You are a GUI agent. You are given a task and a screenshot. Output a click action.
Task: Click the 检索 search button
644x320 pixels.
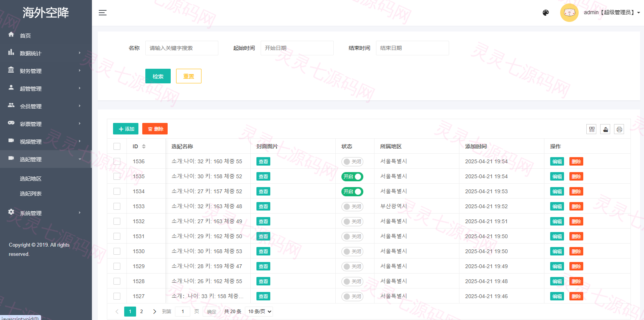coord(158,76)
